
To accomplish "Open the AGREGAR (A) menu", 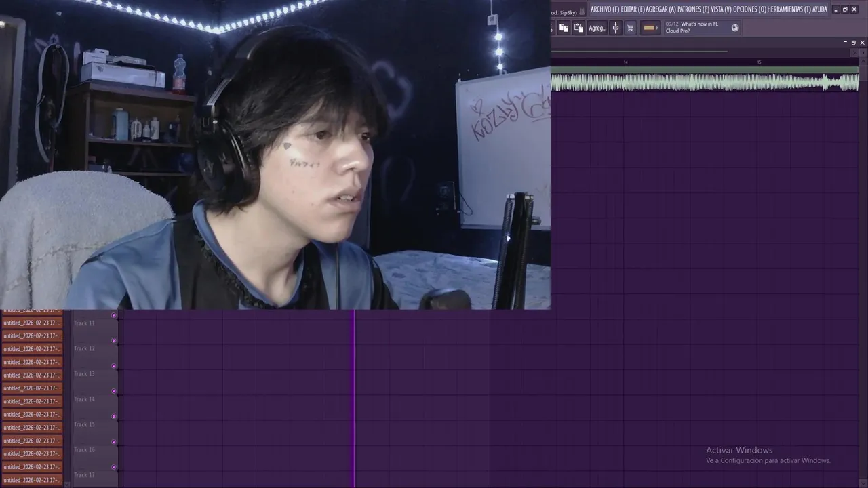I will [x=661, y=9].
